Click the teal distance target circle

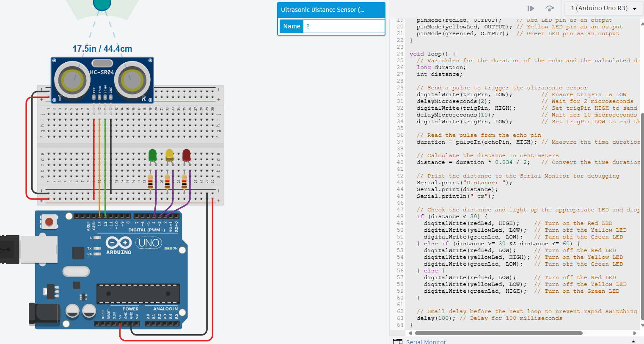pyautogui.click(x=102, y=3)
